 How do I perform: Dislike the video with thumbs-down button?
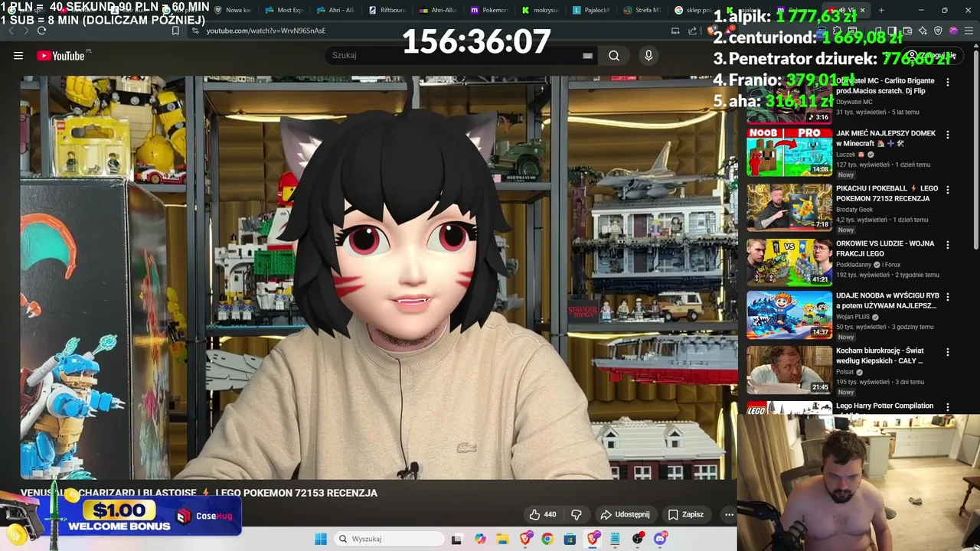point(577,514)
